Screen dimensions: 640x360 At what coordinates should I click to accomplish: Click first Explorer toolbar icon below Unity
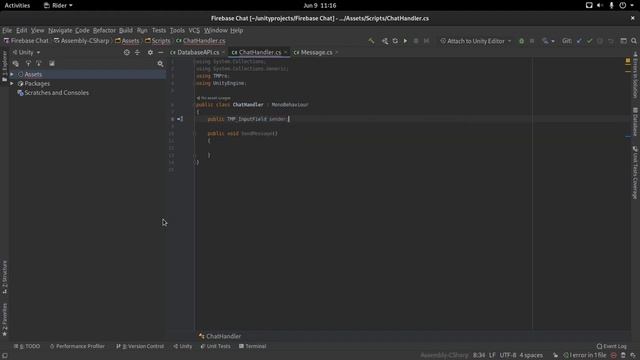click(x=16, y=64)
